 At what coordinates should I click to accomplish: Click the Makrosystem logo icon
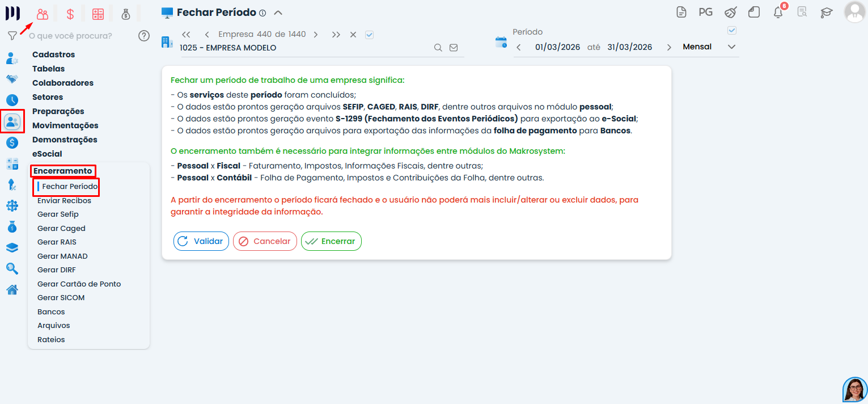coord(12,13)
